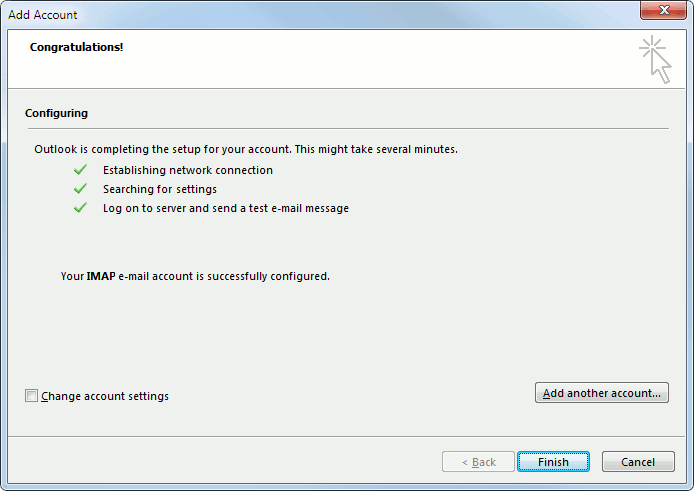Select the Configuring section label
694x491 pixels.
tap(56, 114)
